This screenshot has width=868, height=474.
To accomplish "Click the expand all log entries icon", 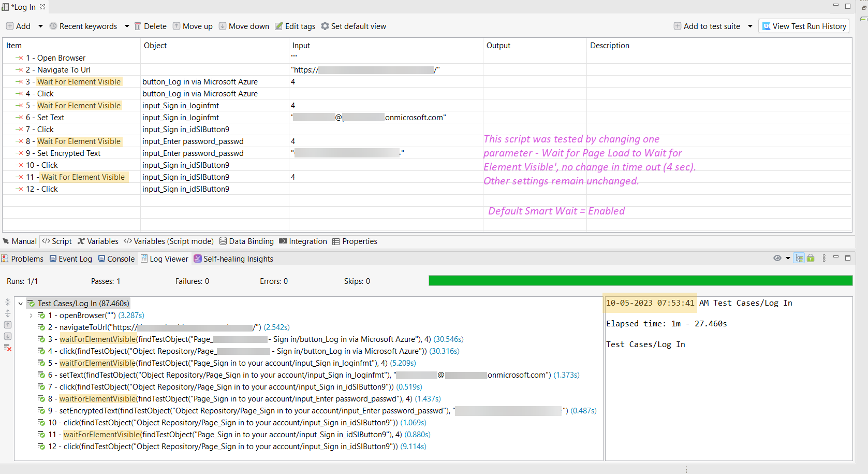I will [8, 313].
